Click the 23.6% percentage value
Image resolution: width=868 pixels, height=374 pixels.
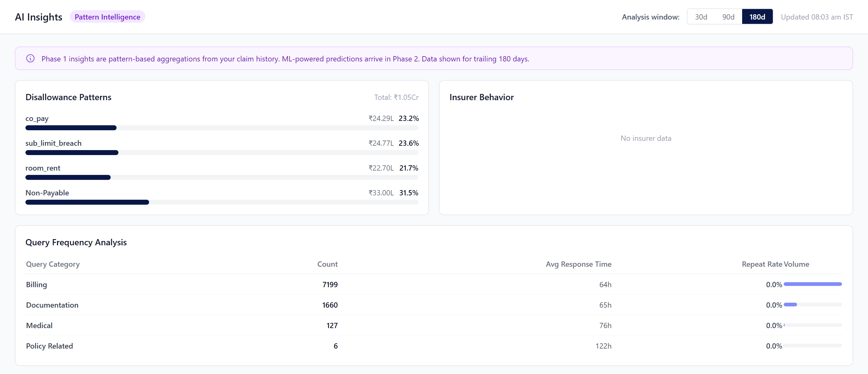(408, 143)
